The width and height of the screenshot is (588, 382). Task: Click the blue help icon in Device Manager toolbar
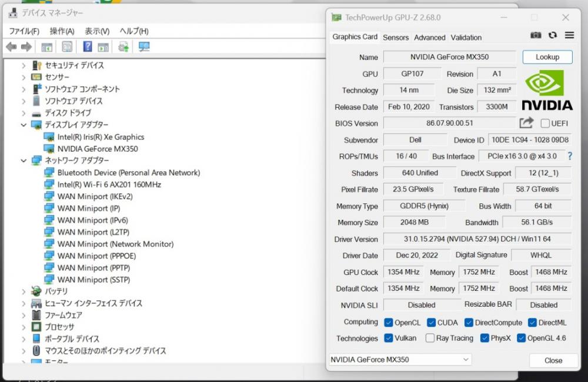point(87,47)
